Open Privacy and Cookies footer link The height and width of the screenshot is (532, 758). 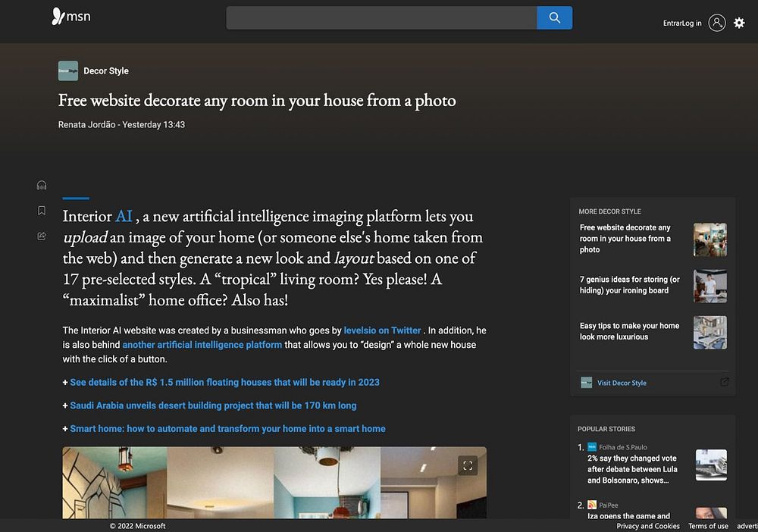point(647,526)
